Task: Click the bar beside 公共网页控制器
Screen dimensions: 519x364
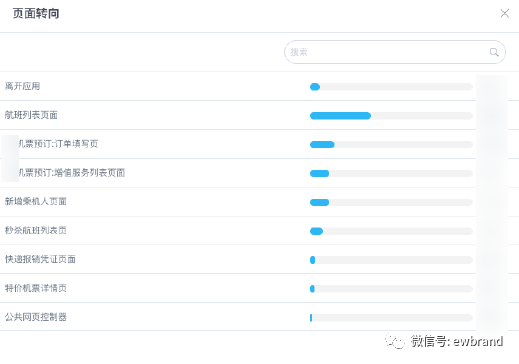Action: pos(391,318)
